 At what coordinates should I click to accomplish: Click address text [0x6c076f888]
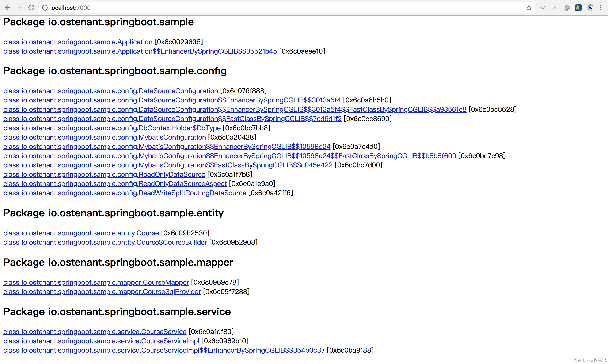(x=243, y=91)
